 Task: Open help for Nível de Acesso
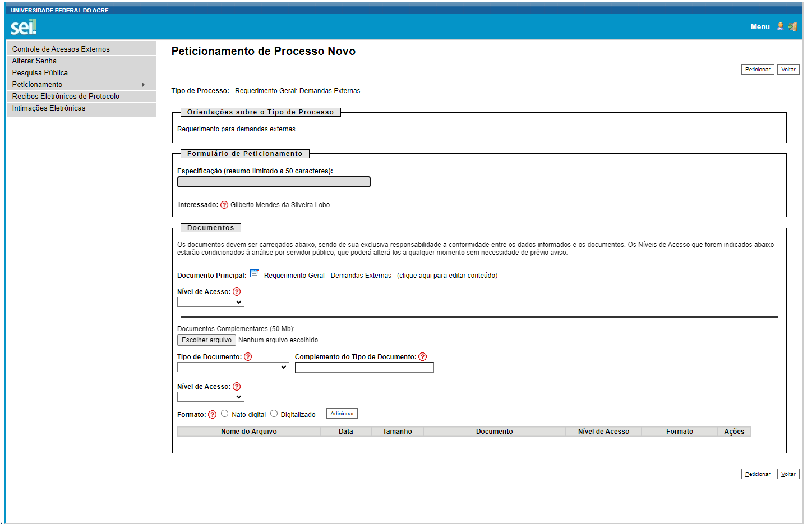(237, 291)
